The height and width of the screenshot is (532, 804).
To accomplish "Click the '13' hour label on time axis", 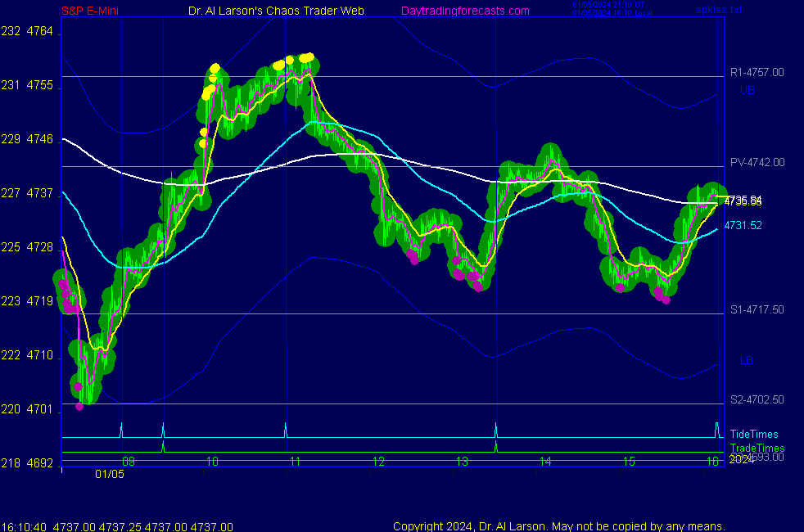I will click(462, 462).
